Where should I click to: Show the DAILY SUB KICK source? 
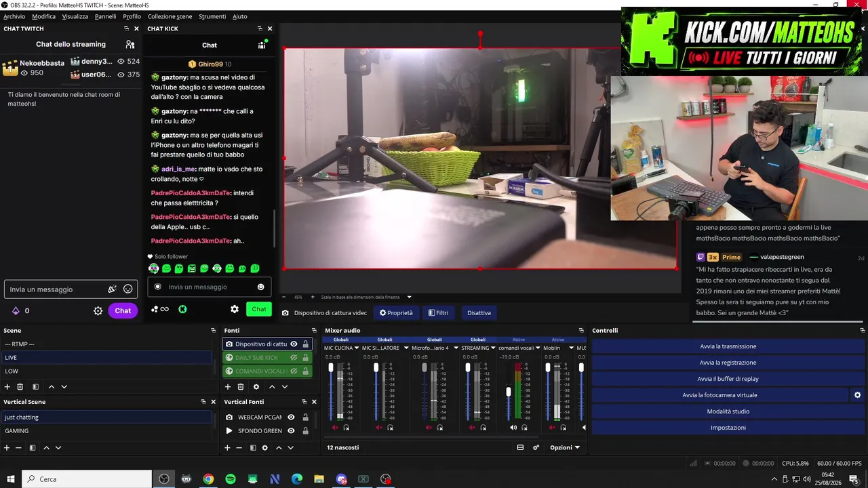tap(294, 358)
